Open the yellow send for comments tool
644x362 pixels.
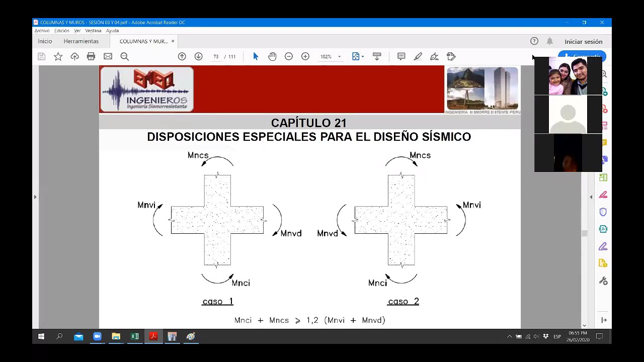(x=603, y=263)
